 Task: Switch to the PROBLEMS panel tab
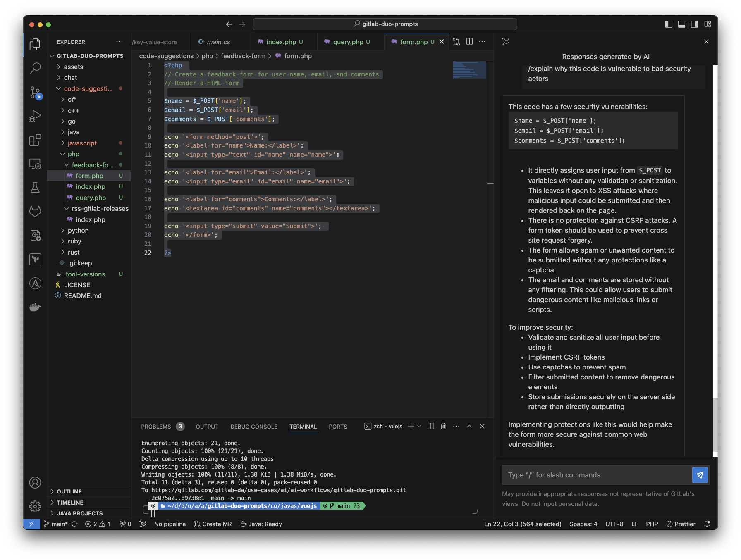tap(156, 426)
